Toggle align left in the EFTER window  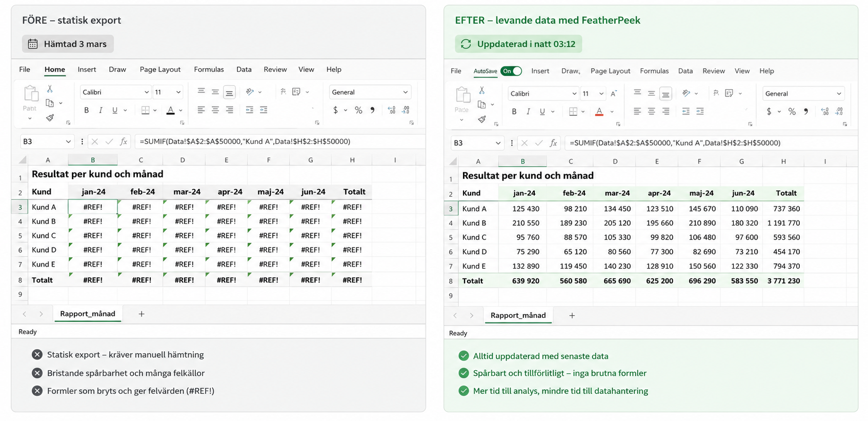637,111
